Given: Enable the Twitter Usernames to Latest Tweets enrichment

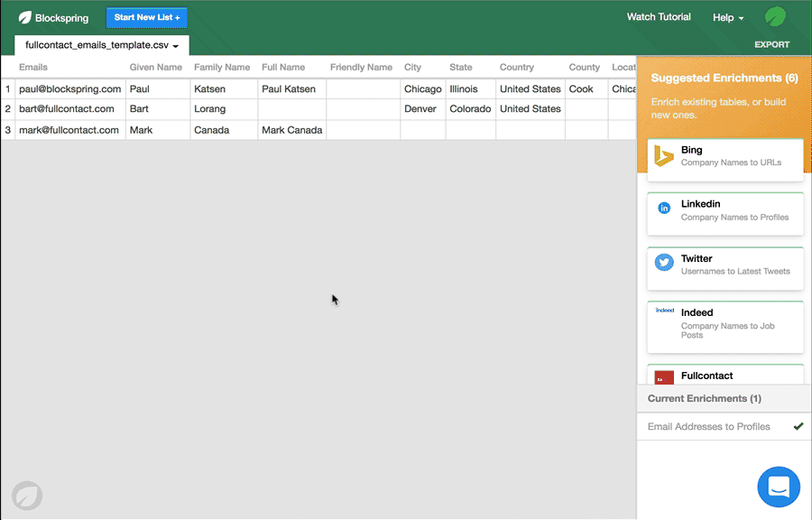Looking at the screenshot, I should (724, 268).
